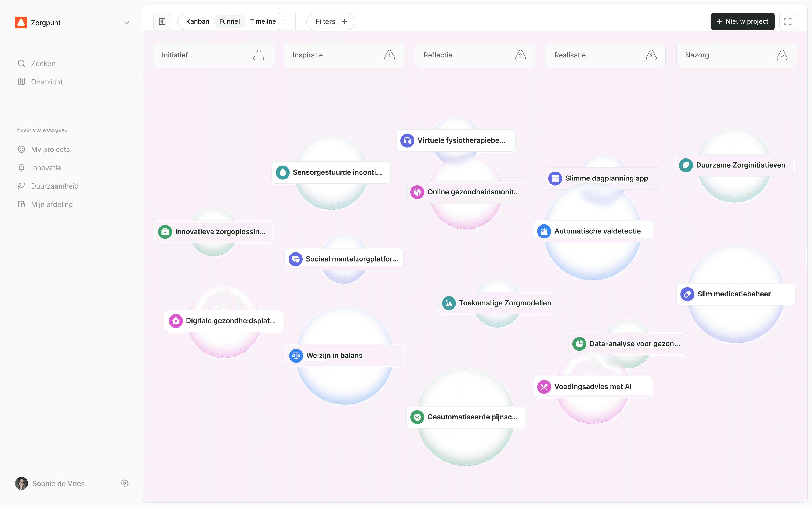This screenshot has width=812, height=507.
Task: Create a project via Nieuw project
Action: (x=742, y=21)
